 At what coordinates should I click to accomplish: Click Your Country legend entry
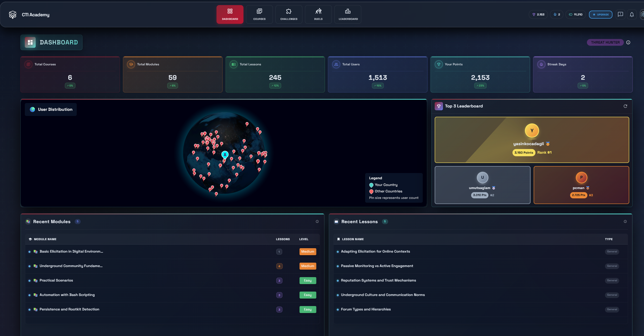click(x=383, y=185)
